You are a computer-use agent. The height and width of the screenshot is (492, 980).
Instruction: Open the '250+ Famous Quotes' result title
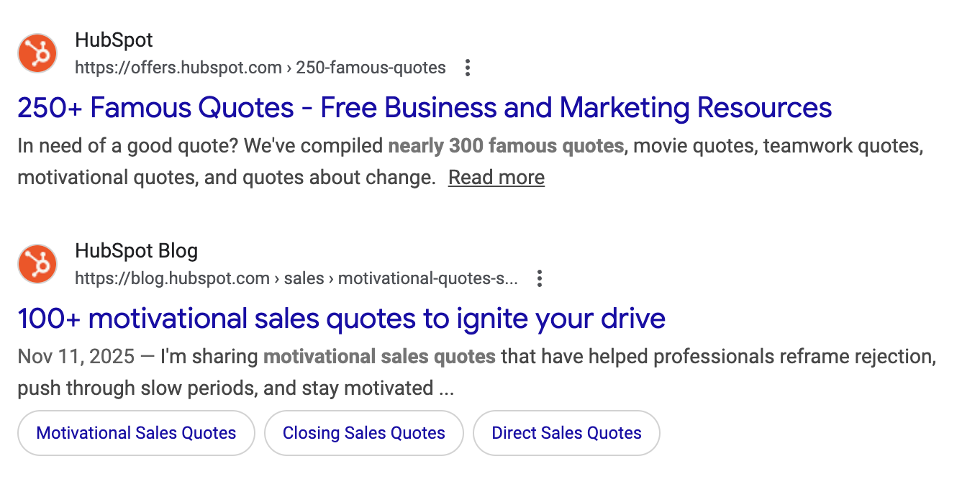click(x=425, y=108)
